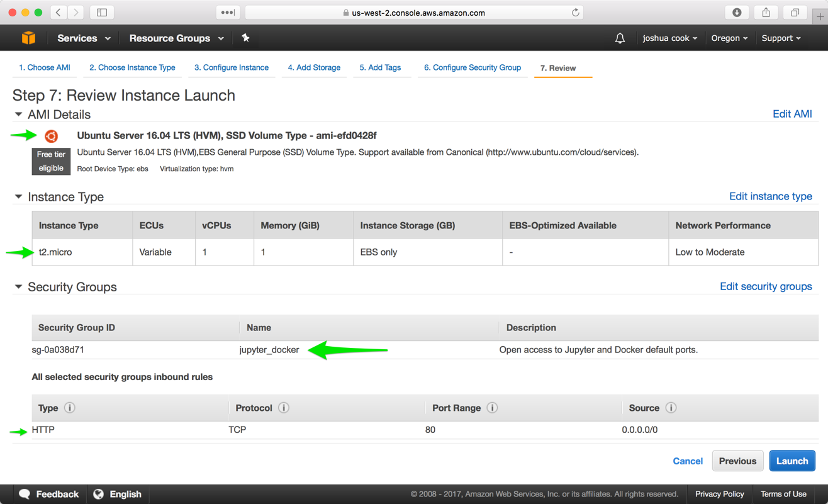This screenshot has height=504, width=828.
Task: Click the blue Launch button
Action: click(x=792, y=461)
